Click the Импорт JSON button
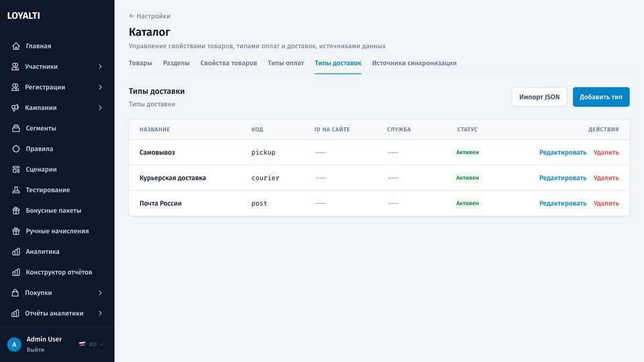Image resolution: width=644 pixels, height=362 pixels. click(x=539, y=97)
